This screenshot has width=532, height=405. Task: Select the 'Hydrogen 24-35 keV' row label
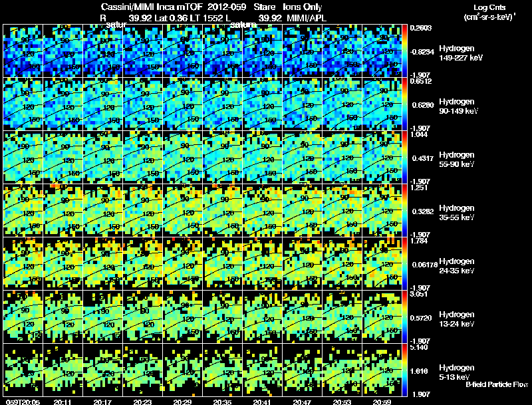pos(456,265)
